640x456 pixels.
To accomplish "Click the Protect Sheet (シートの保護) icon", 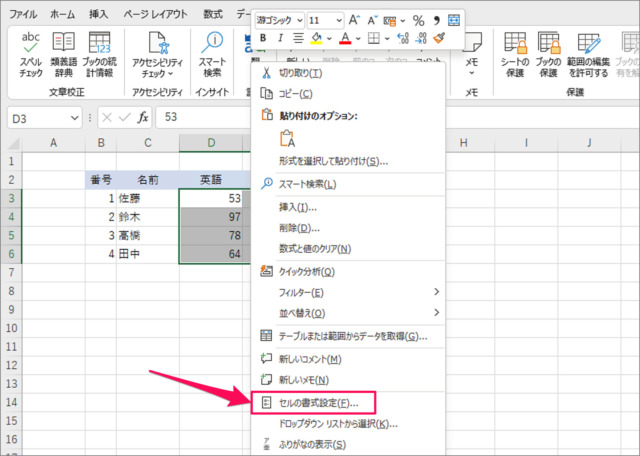I will (516, 52).
